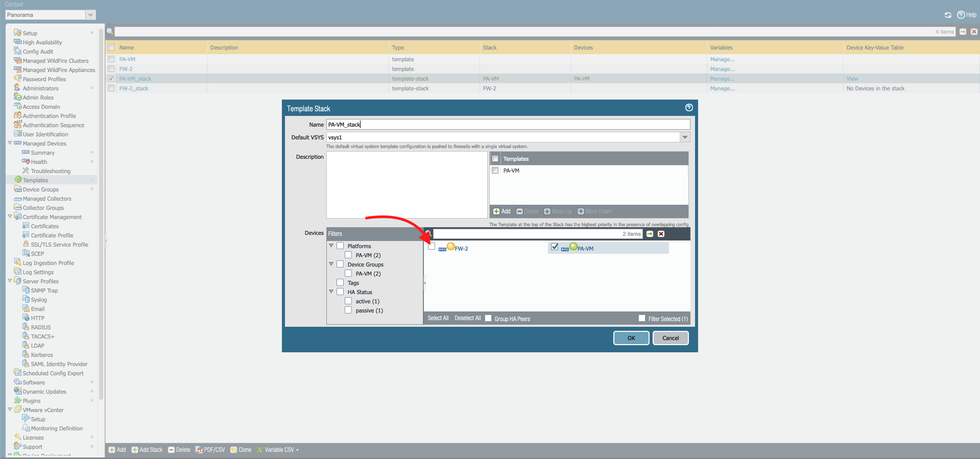This screenshot has height=459, width=980.
Task: Click the Cancel button
Action: tap(671, 338)
